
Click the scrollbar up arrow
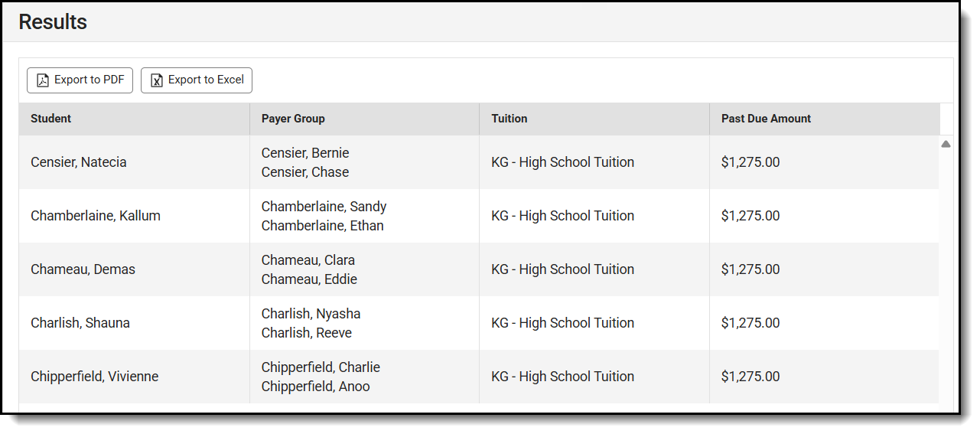pyautogui.click(x=946, y=144)
